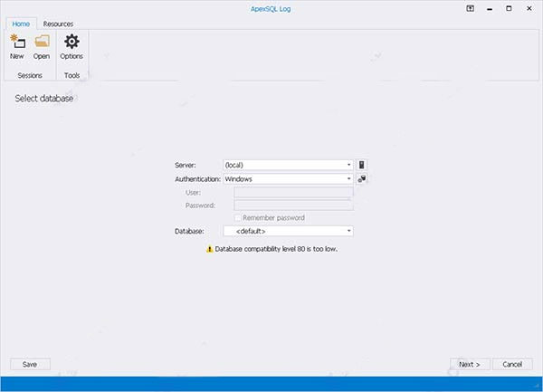Image resolution: width=543 pixels, height=392 pixels.
Task: Maximize the ApexSQL Log window
Action: (x=509, y=8)
